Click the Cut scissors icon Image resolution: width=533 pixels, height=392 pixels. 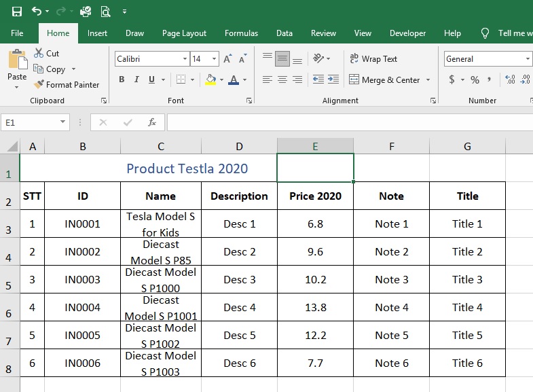[x=39, y=53]
